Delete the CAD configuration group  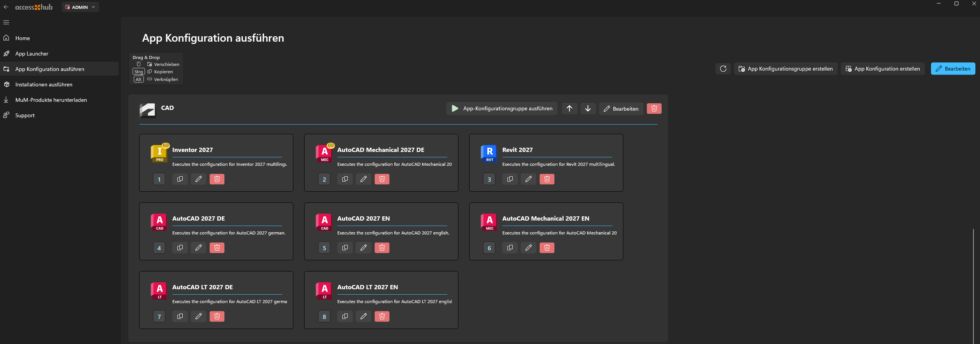(654, 109)
